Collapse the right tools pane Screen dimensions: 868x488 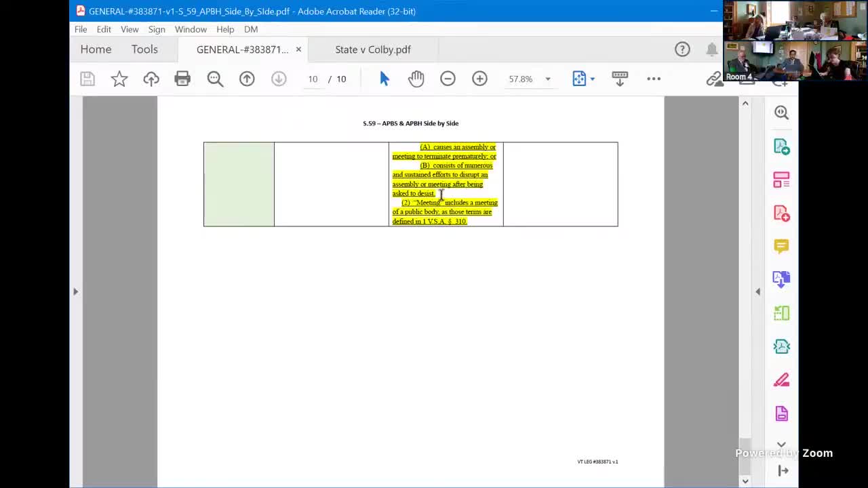[758, 291]
